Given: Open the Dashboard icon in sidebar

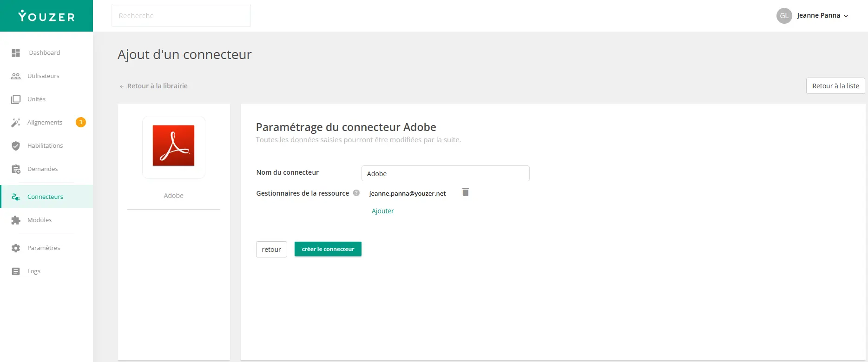Looking at the screenshot, I should 16,53.
